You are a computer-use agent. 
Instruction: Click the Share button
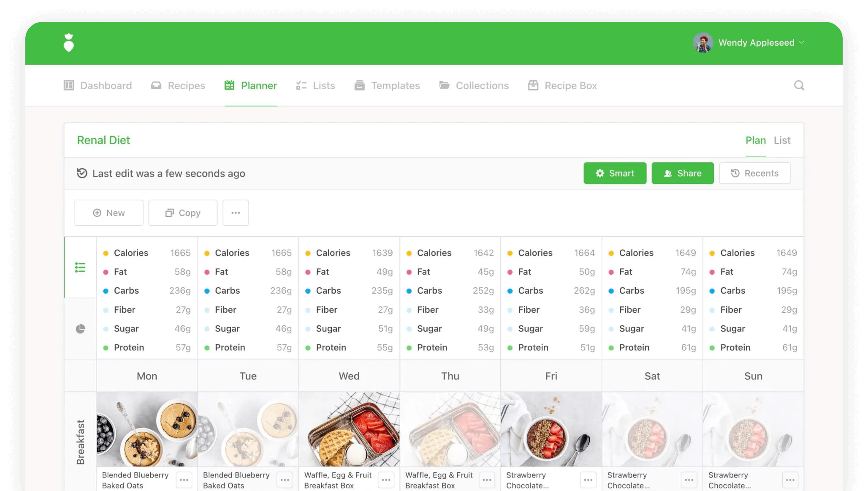682,173
